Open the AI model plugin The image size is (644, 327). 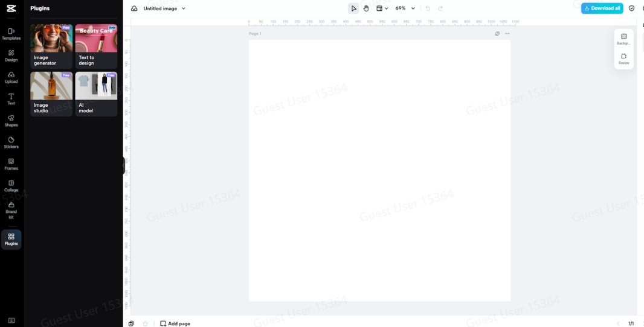[x=96, y=94]
